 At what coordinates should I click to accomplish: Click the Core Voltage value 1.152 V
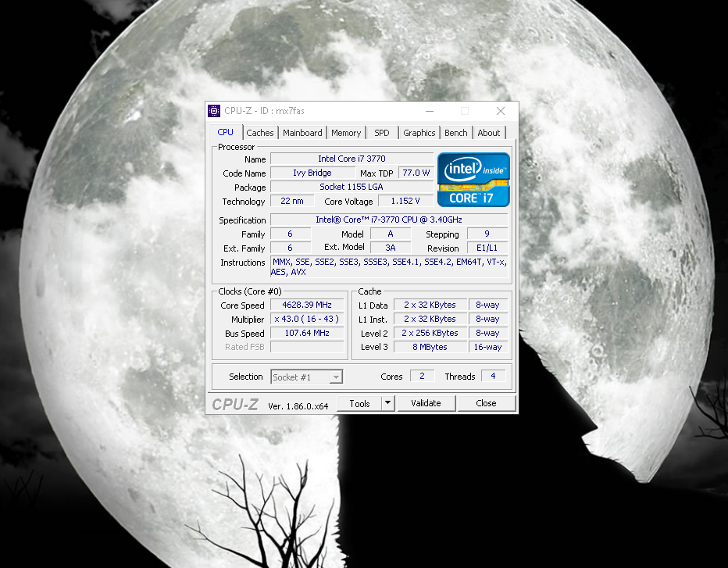[x=405, y=201]
